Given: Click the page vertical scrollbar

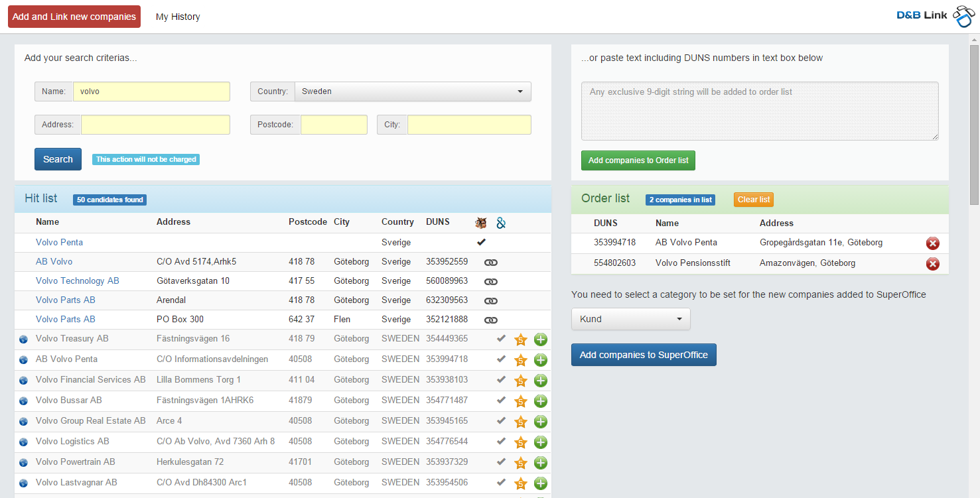Looking at the screenshot, I should click(x=974, y=125).
